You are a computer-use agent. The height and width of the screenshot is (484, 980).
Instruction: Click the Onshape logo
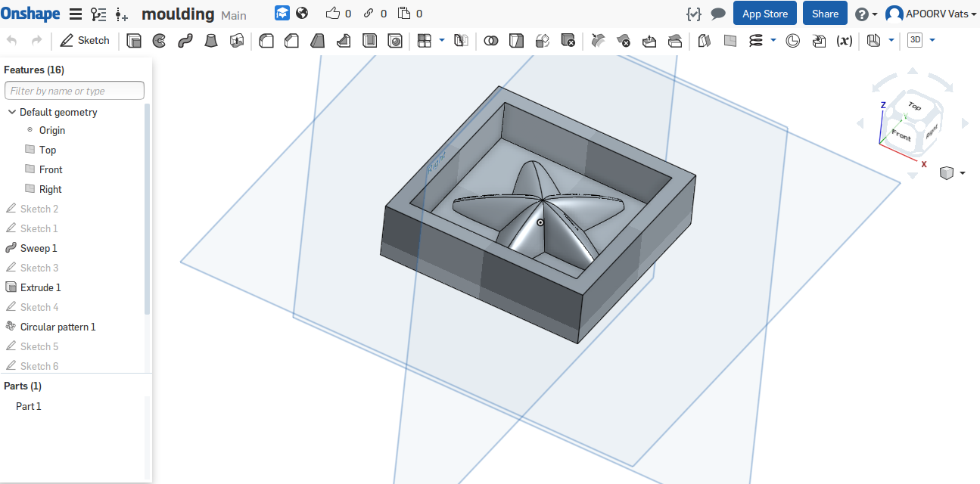click(x=30, y=13)
